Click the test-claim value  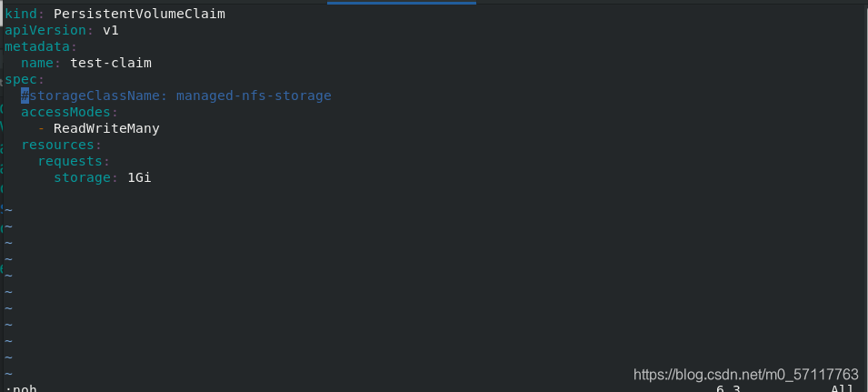coord(111,63)
